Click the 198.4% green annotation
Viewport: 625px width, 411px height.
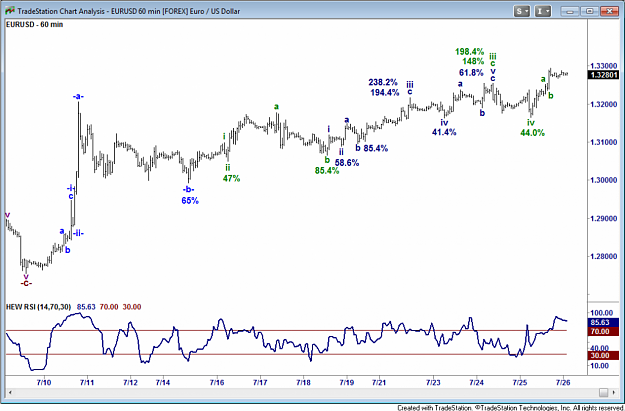470,51
